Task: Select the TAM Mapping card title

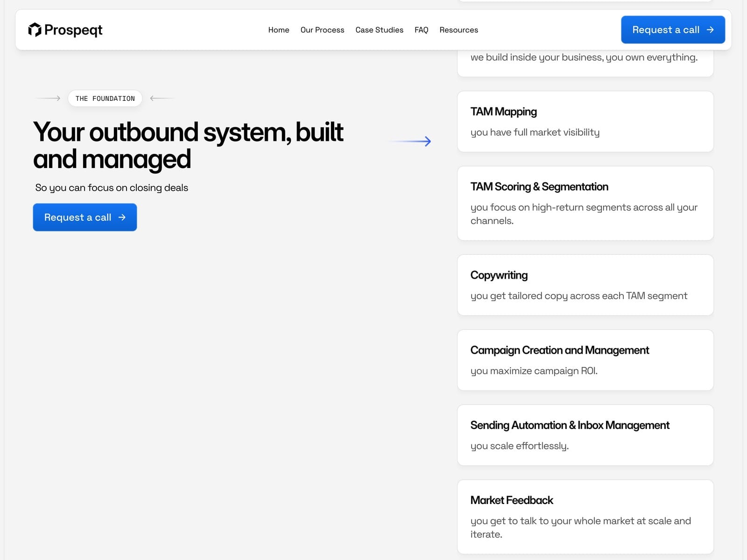Action: pos(503,112)
